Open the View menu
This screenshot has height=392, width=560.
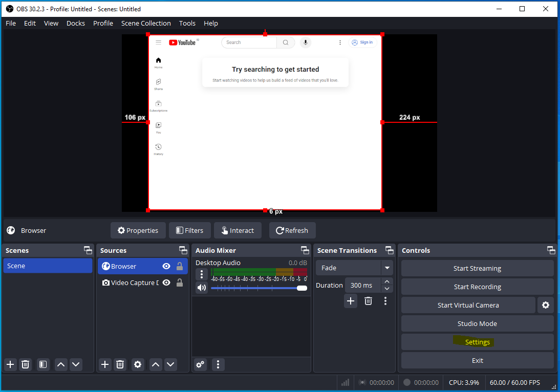tap(51, 23)
